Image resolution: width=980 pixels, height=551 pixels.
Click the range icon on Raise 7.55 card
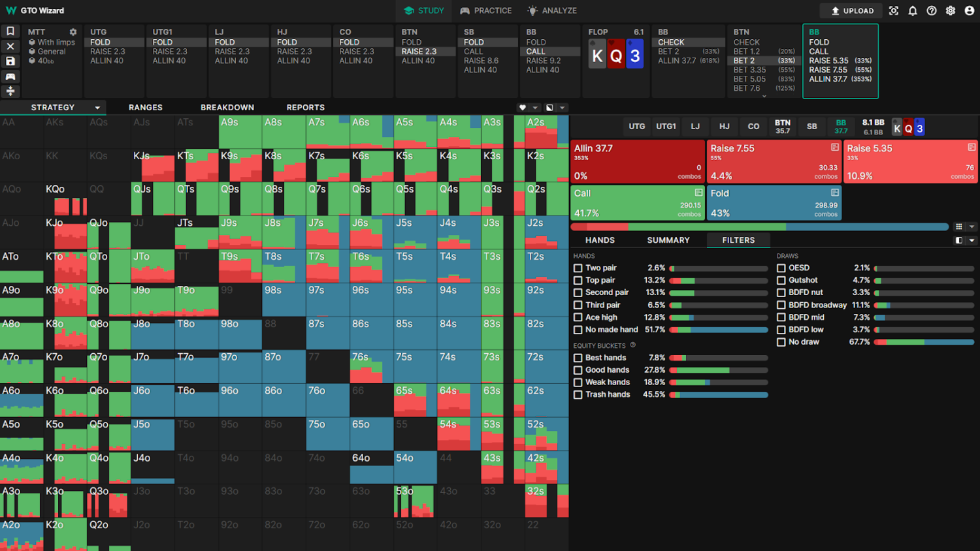tap(834, 148)
